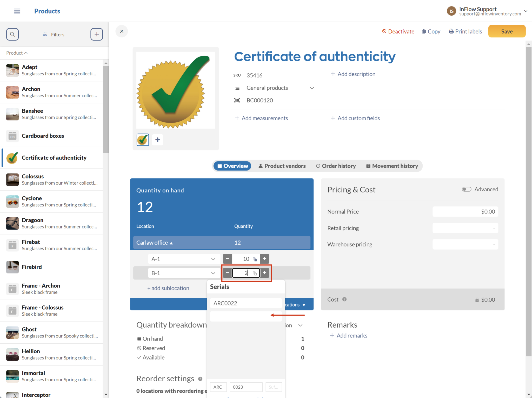Open the Movement history tab
The width and height of the screenshot is (532, 398).
tap(392, 166)
